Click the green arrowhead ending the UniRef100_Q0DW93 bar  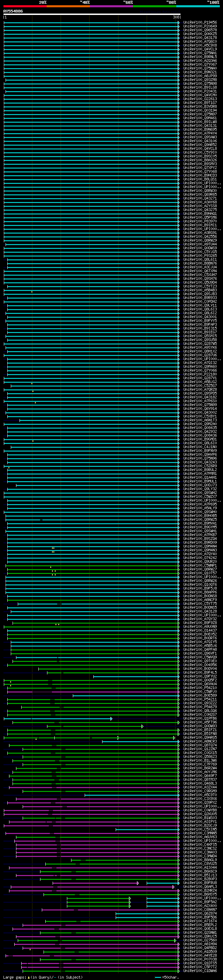[x=142, y=726]
